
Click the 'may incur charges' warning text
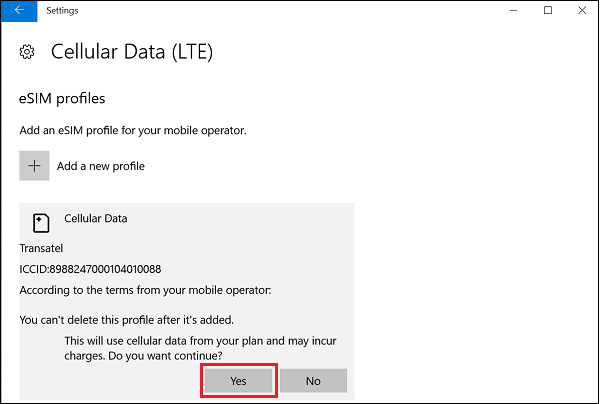tap(201, 348)
